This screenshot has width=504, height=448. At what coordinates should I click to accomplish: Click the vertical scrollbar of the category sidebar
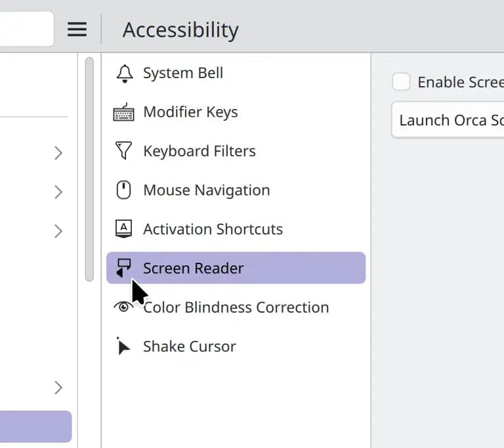coord(89,169)
